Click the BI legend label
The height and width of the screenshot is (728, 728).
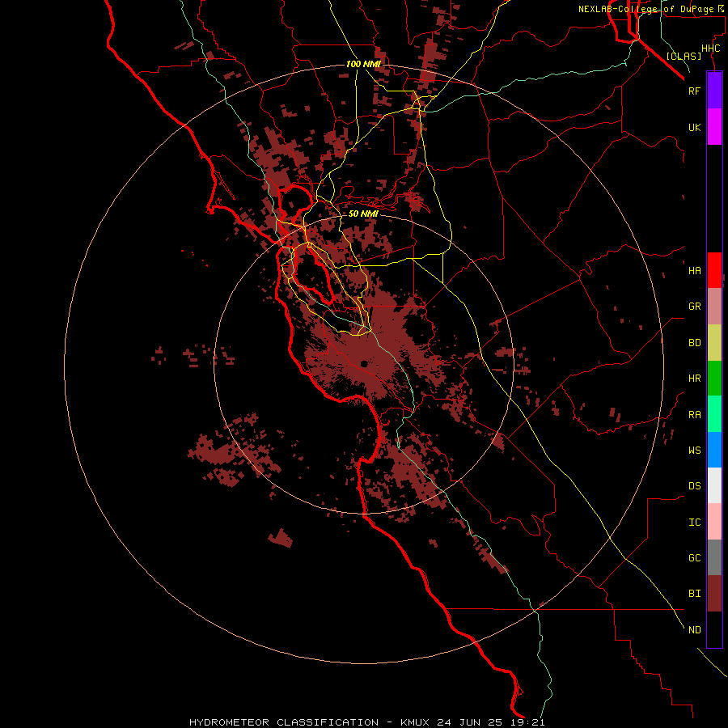695,594
